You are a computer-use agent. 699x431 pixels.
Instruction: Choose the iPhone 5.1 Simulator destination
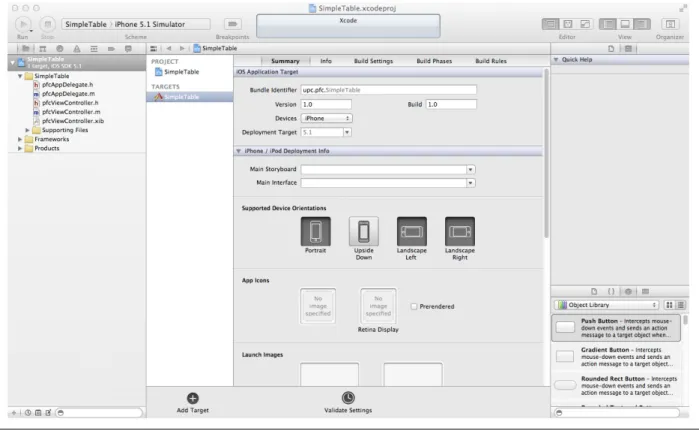click(x=150, y=24)
